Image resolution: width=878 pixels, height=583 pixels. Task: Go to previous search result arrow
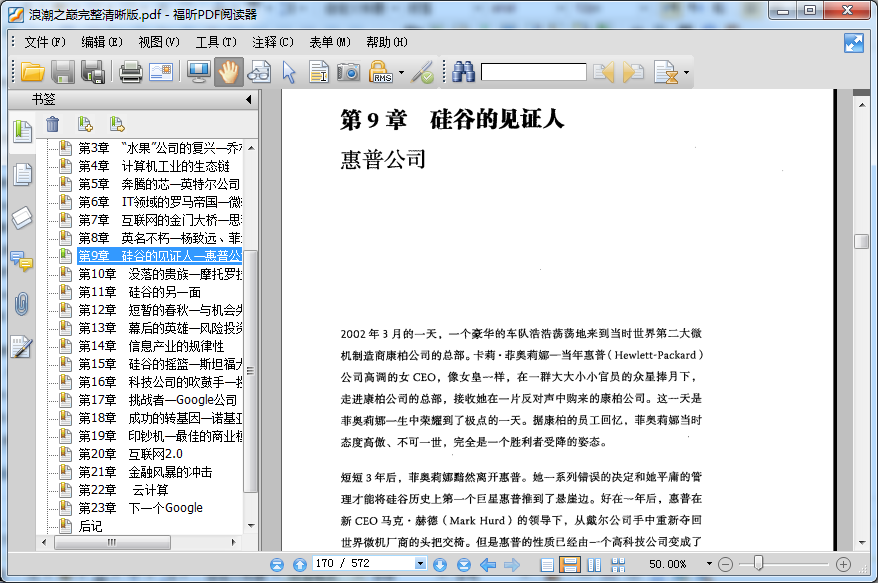[604, 72]
